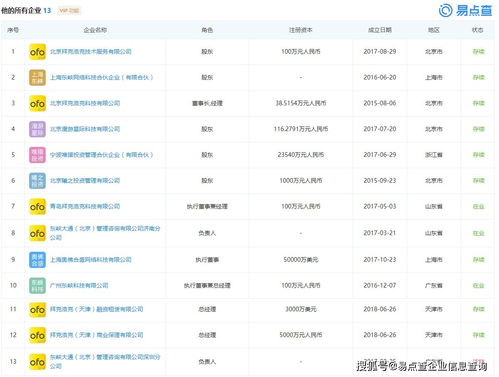Click the 100万元人民币 value in row 7
The width and height of the screenshot is (499, 377).
click(301, 206)
